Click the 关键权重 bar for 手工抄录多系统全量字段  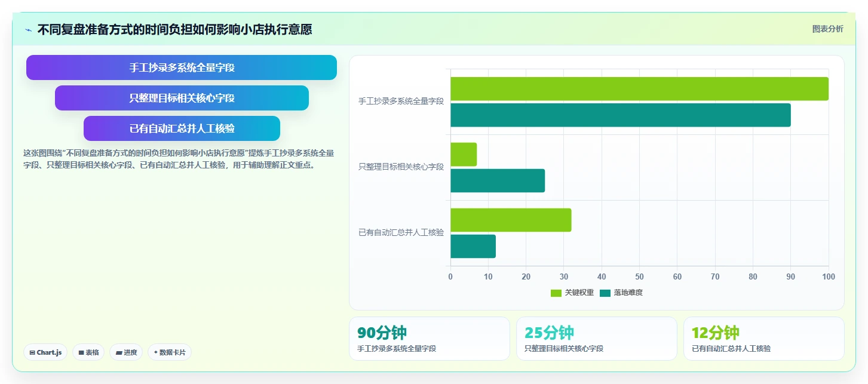coord(639,89)
